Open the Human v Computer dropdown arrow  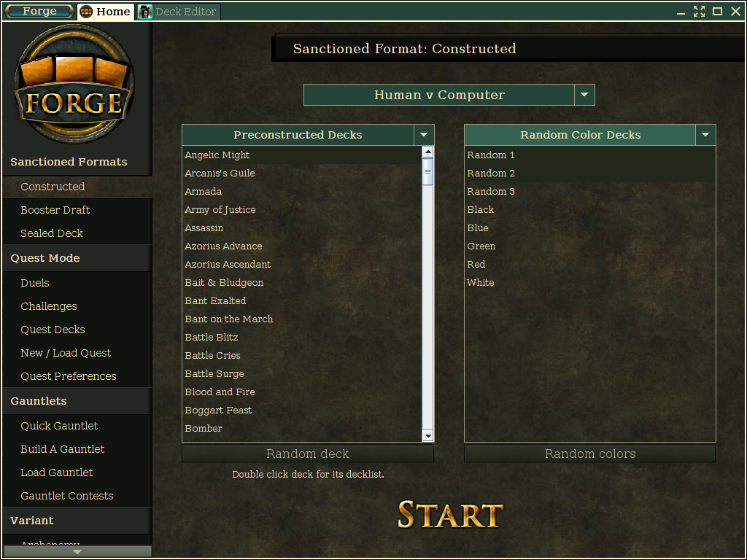tap(584, 95)
